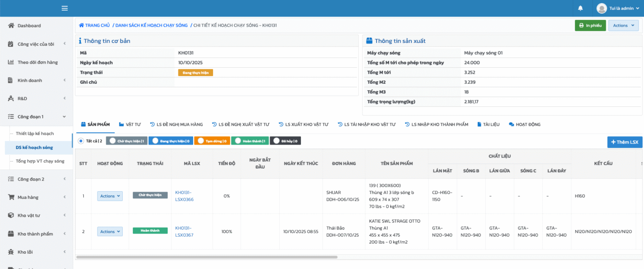Viewport: 644px width, 269px height.
Task: Select the Chờ thực hiện status filter
Action: [x=126, y=141]
